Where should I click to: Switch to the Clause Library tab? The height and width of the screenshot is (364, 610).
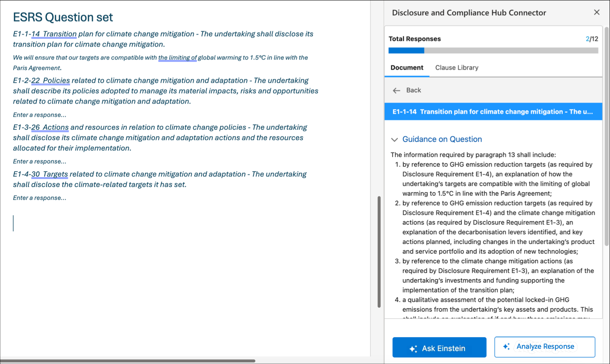[x=456, y=67]
